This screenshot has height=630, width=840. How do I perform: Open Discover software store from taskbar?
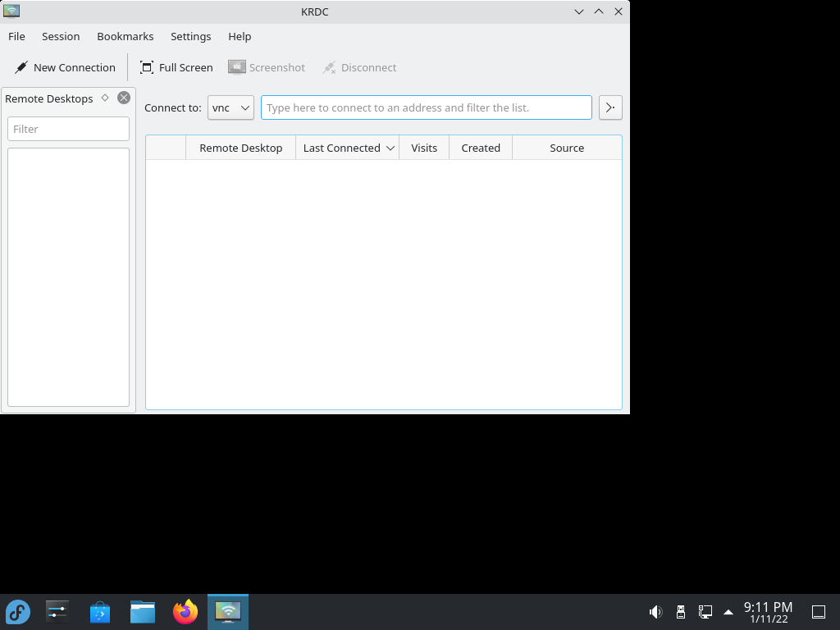[100, 612]
